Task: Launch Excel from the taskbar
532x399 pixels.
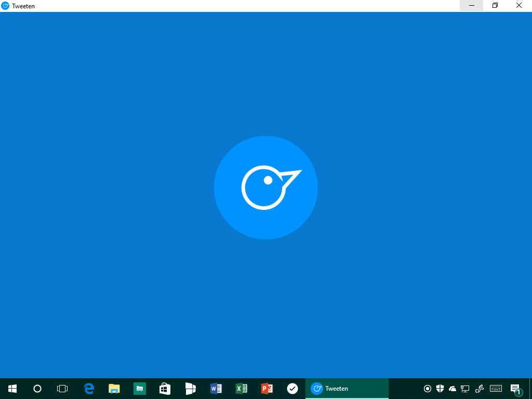Action: pyautogui.click(x=241, y=389)
